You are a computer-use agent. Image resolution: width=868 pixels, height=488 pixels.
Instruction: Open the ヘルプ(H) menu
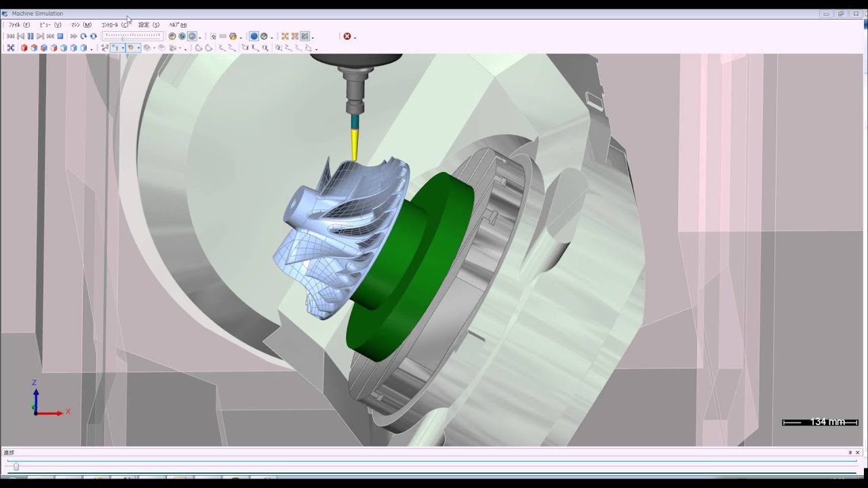pos(178,25)
